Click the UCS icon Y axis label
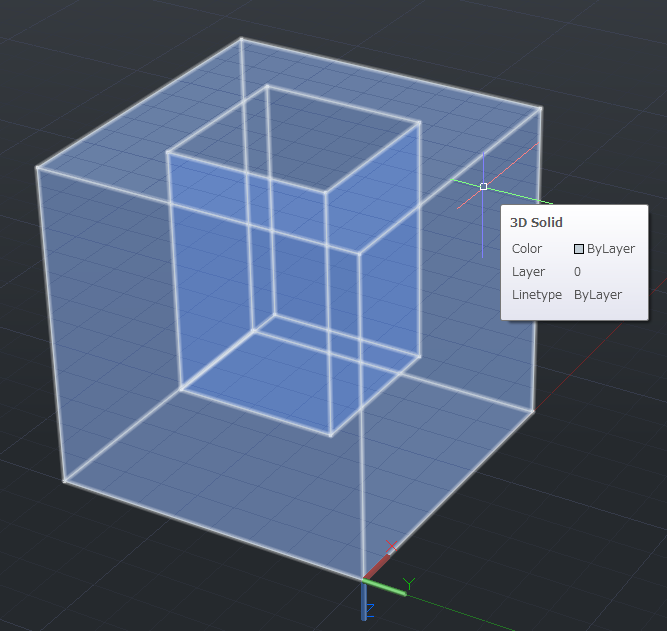 click(x=409, y=584)
